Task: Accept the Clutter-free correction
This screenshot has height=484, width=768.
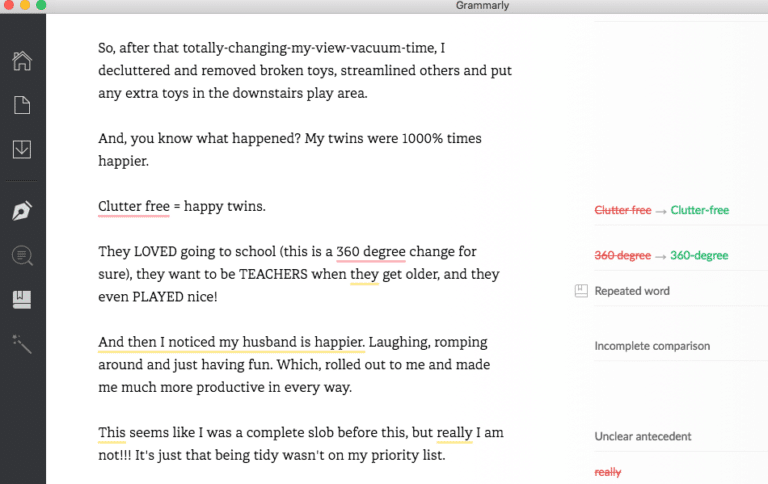Action: [699, 210]
